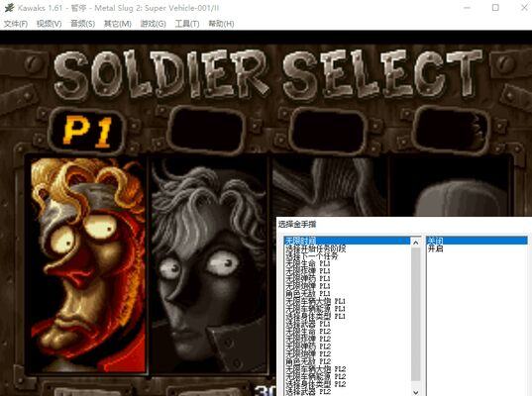Image resolution: width=532 pixels, height=396 pixels.
Task: Minimize the Kawaks window
Action: click(x=468, y=8)
